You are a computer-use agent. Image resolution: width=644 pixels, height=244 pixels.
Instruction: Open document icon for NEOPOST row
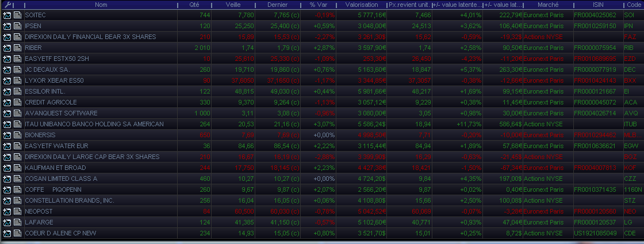[17, 211]
